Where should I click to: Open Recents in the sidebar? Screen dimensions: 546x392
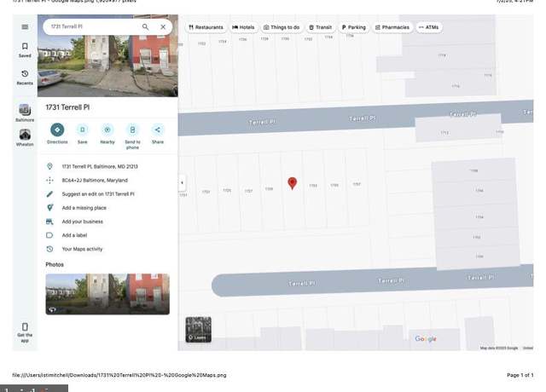(25, 78)
